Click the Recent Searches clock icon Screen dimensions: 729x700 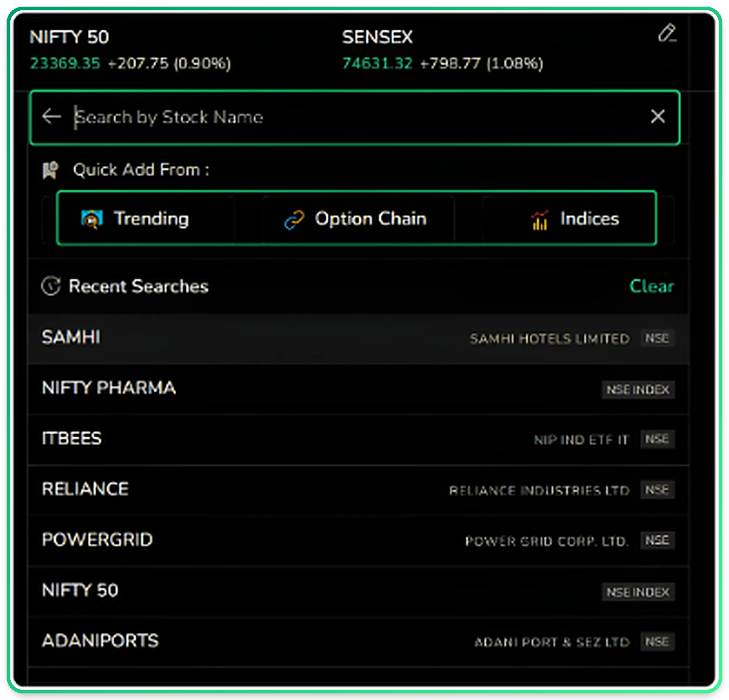click(51, 286)
